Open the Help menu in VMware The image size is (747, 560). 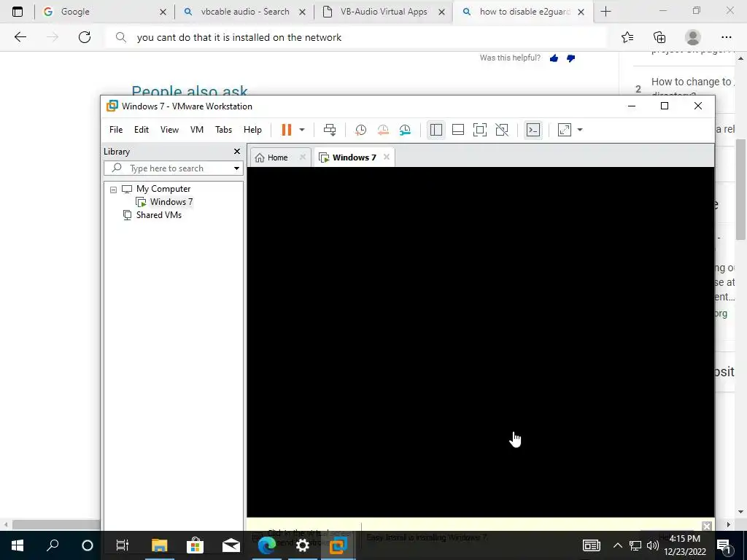click(x=252, y=130)
